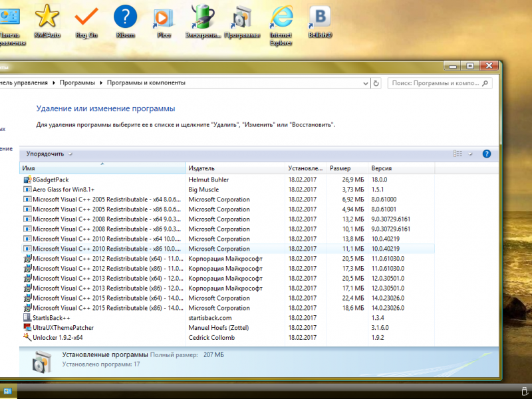This screenshot has width=532, height=399.
Task: Open the Электропитание battery desktop icon
Action: 203,21
